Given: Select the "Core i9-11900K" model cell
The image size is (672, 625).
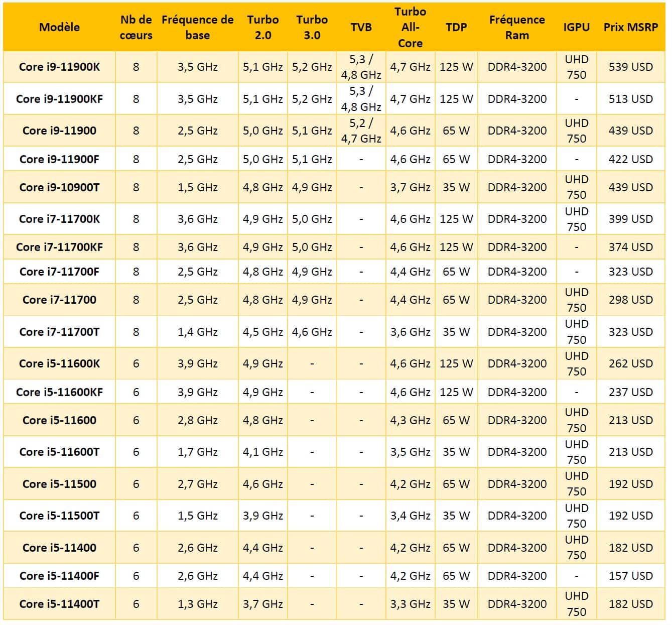Looking at the screenshot, I should tap(59, 67).
